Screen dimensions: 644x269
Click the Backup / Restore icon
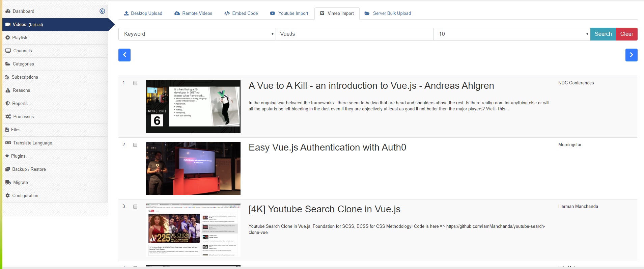8,169
